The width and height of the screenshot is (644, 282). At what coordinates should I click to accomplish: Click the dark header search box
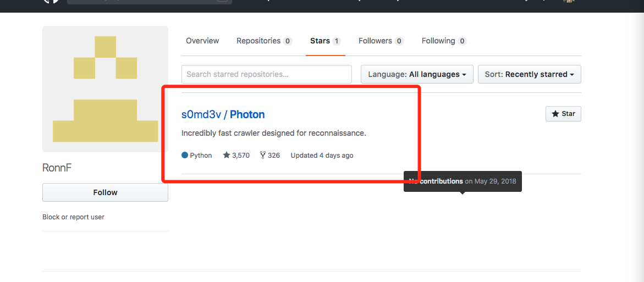click(149, 2)
